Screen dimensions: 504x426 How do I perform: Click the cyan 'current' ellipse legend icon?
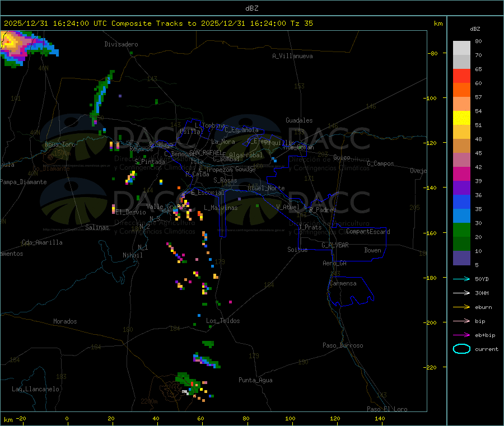point(461,349)
